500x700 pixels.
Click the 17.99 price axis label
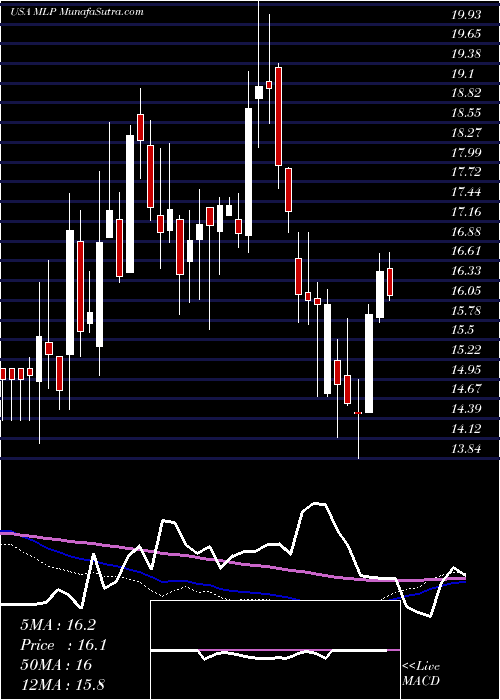tap(466, 153)
